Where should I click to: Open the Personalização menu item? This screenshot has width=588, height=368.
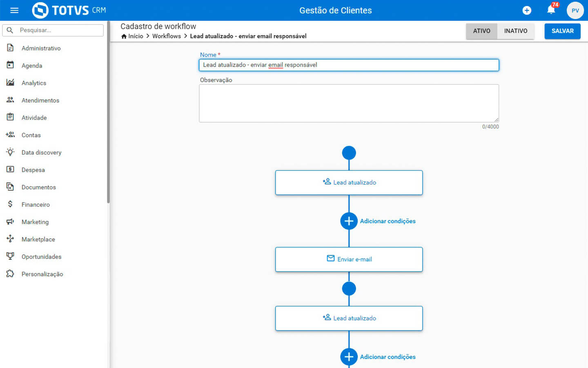pos(42,274)
